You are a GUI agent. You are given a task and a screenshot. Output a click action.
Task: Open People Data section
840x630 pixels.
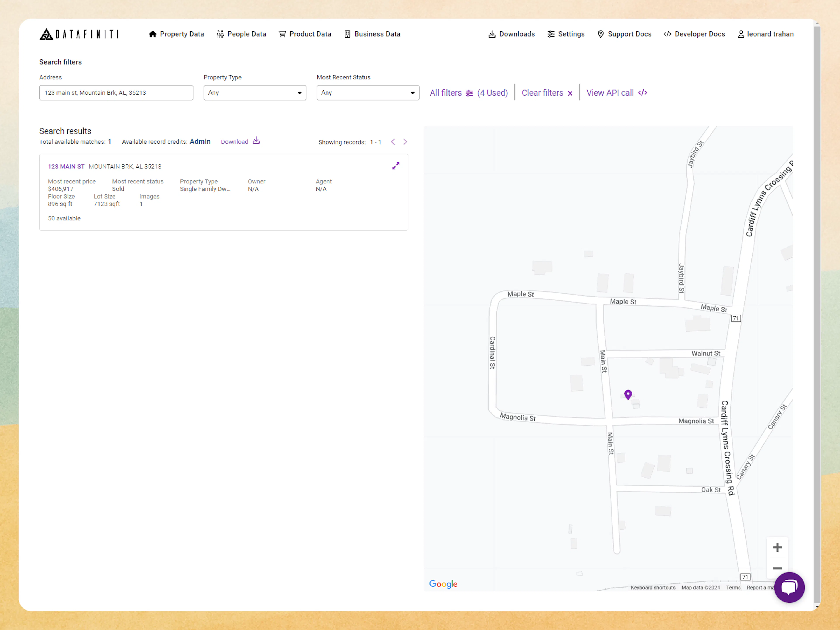coord(241,34)
